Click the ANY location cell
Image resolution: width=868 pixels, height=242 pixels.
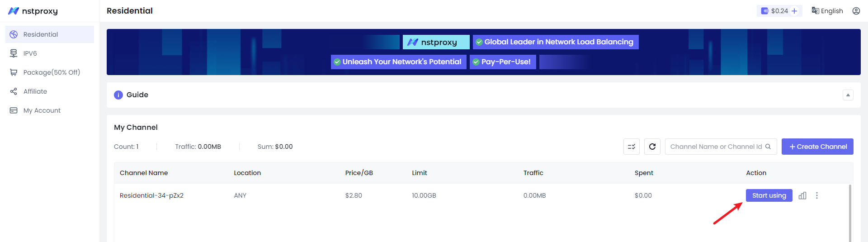coord(240,195)
